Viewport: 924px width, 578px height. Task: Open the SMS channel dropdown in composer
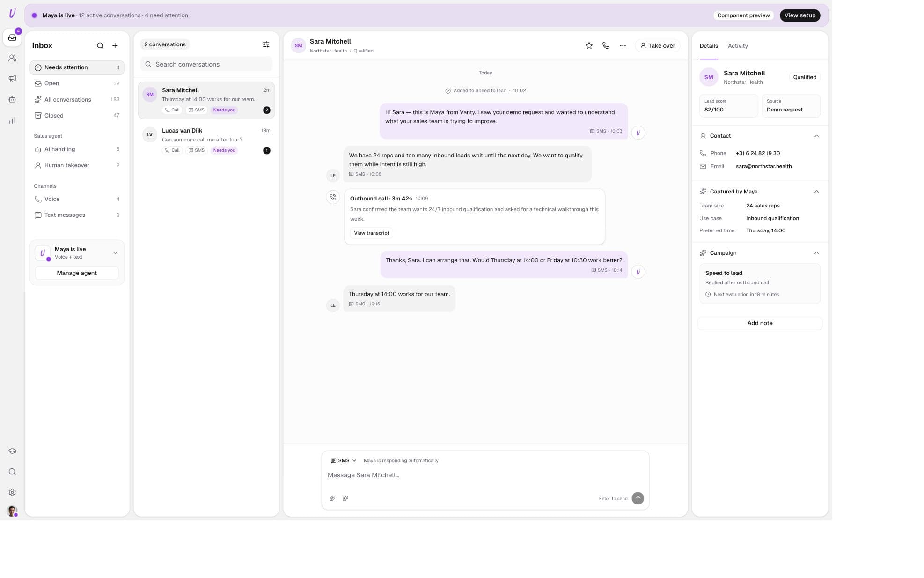(x=343, y=460)
